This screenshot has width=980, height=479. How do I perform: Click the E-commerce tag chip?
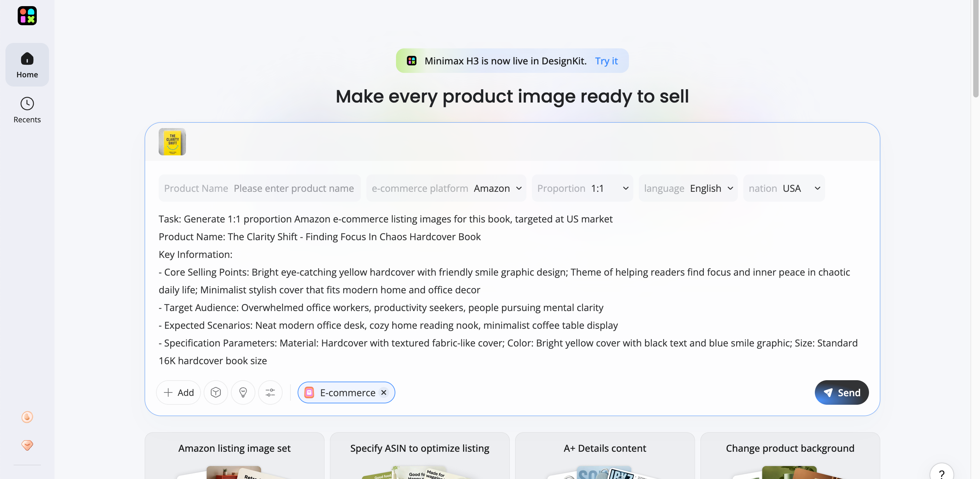click(x=346, y=392)
